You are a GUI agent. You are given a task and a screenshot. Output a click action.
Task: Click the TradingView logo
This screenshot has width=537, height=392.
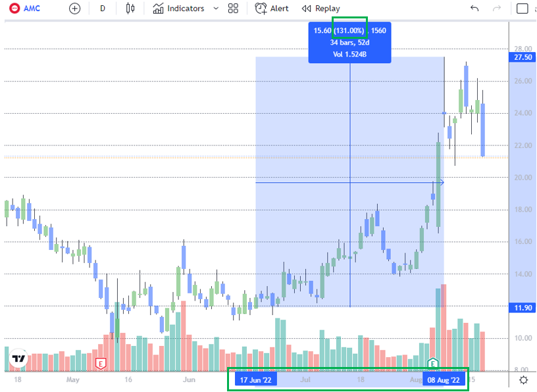pyautogui.click(x=18, y=358)
